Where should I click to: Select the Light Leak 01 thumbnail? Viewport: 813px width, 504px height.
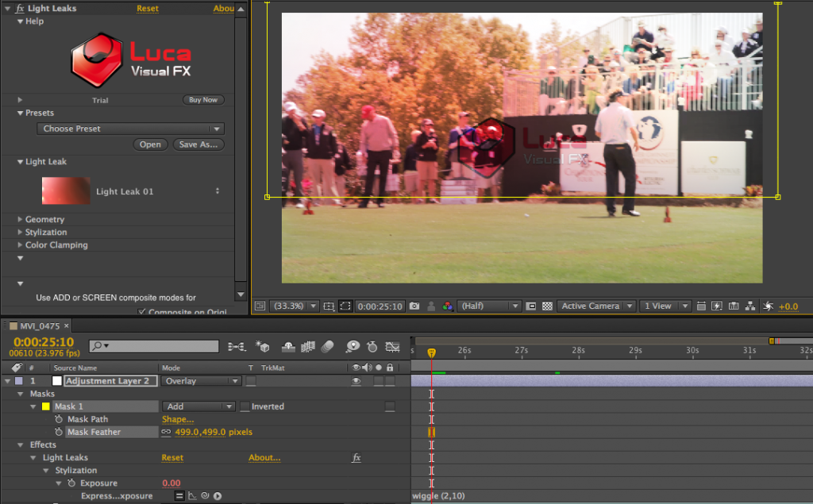66,190
